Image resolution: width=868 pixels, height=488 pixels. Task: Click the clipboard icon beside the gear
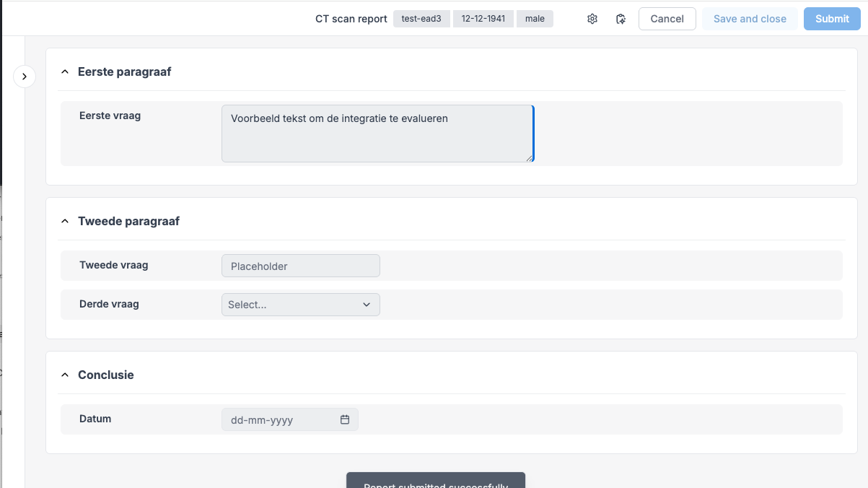point(621,19)
